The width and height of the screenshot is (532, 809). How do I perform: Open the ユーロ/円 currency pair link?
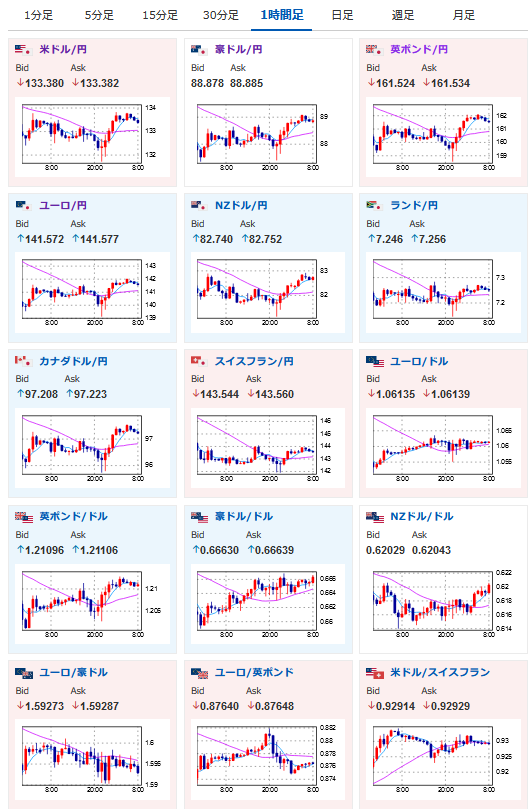63,205
